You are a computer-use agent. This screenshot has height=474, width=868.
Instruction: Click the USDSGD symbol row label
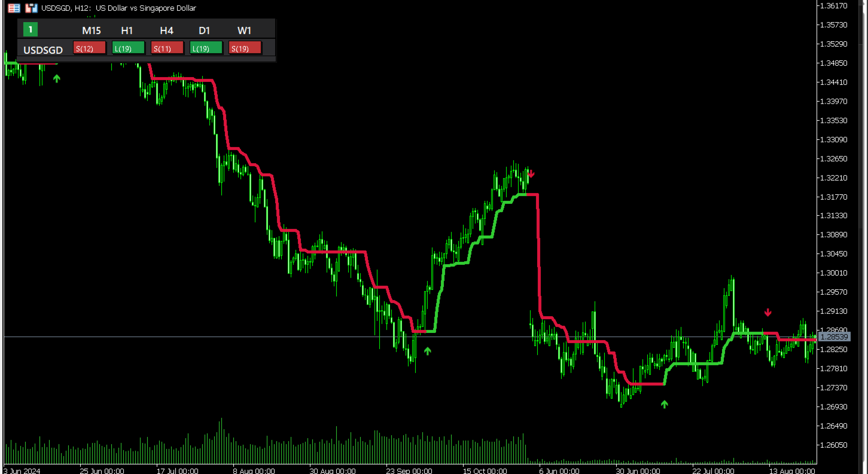click(x=43, y=50)
